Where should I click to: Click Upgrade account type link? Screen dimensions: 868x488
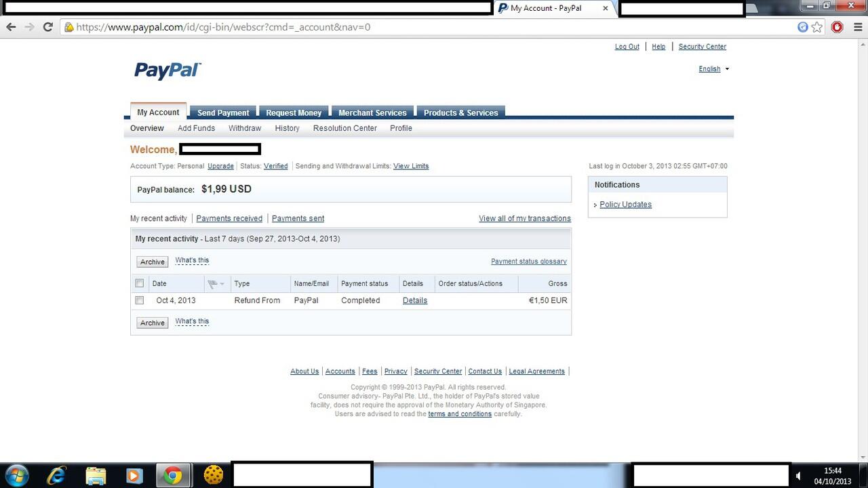coord(220,166)
